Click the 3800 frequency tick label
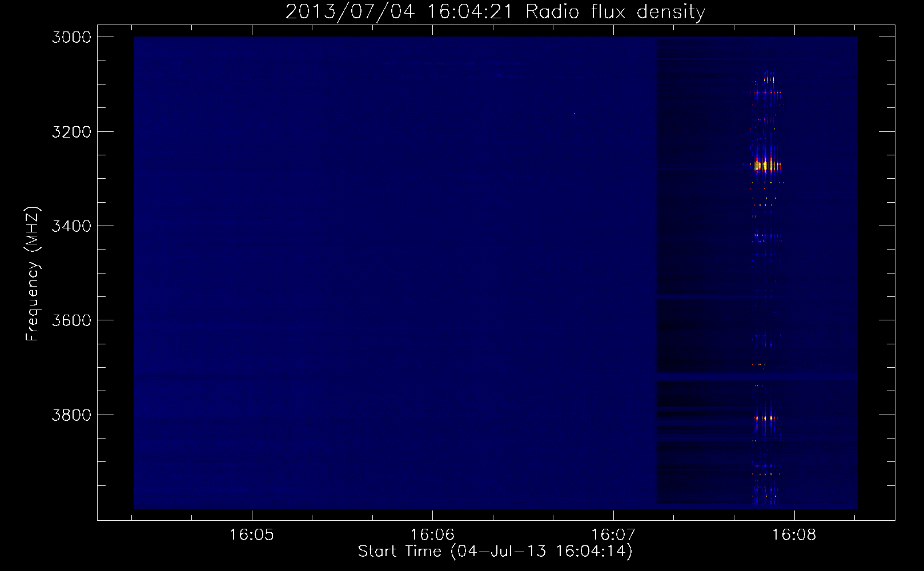 (x=71, y=415)
